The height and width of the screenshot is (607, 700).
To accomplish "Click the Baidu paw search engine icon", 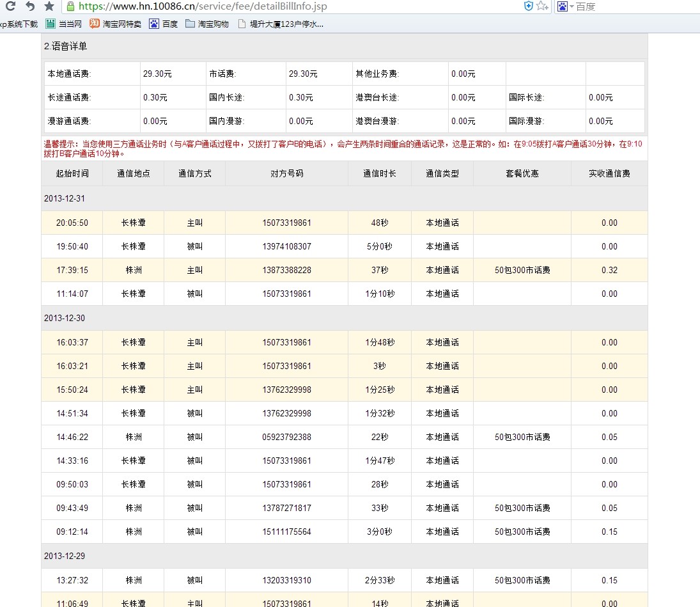I will point(562,6).
